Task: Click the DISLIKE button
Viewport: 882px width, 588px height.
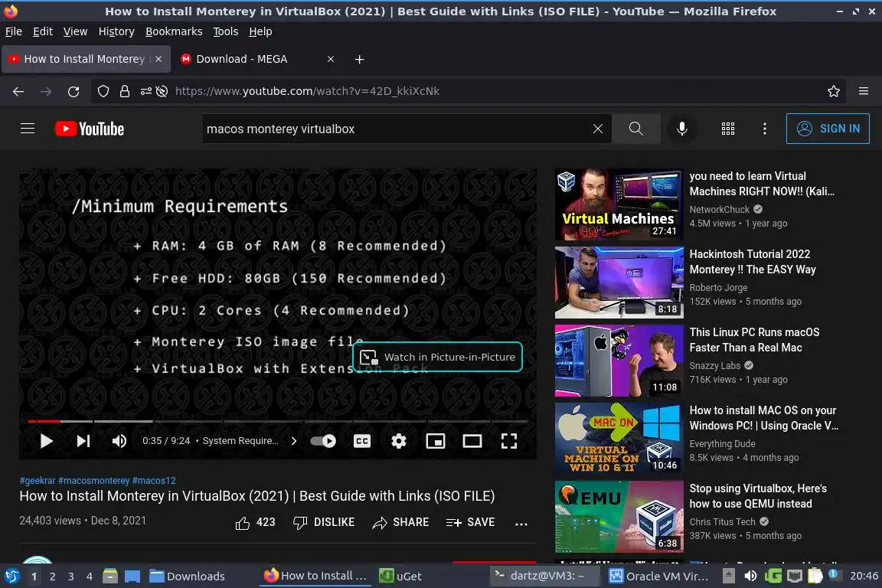Action: click(324, 523)
